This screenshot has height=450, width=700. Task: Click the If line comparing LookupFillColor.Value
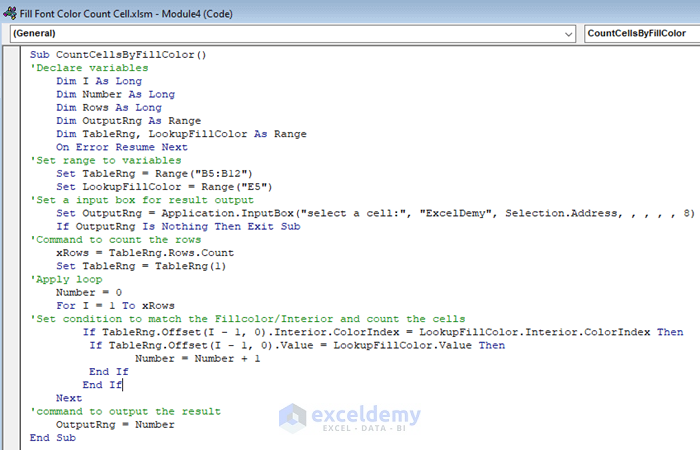(297, 345)
